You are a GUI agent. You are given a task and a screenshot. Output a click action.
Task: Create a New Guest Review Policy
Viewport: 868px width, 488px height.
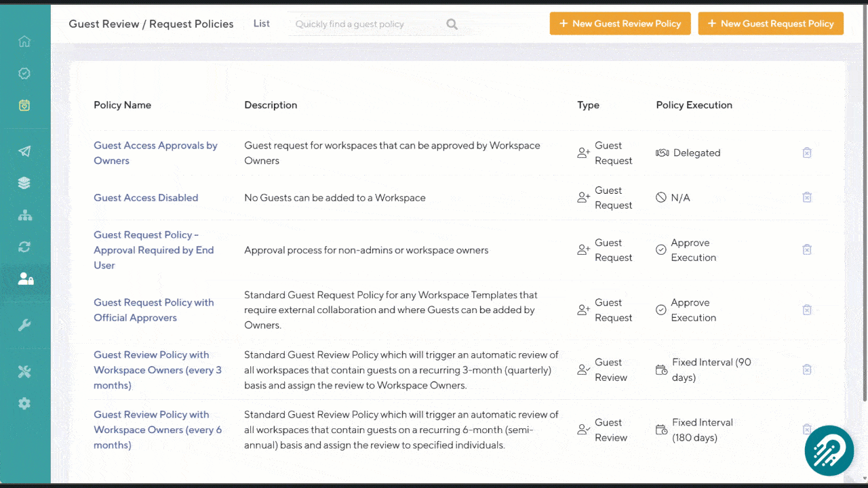[620, 23]
